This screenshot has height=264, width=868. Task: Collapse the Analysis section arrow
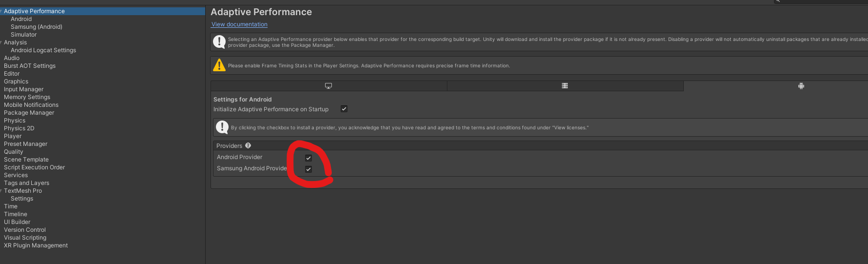[x=1, y=42]
